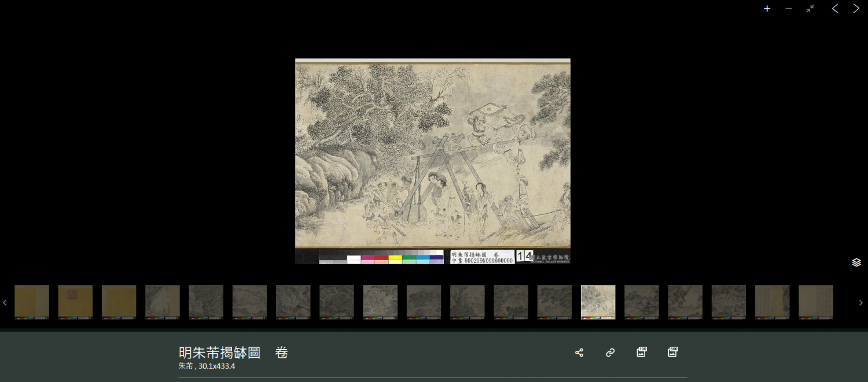Viewport: 868px width, 382px height.
Task: Click the artist text 朱芾, 30.1x433.4
Action: pyautogui.click(x=207, y=366)
